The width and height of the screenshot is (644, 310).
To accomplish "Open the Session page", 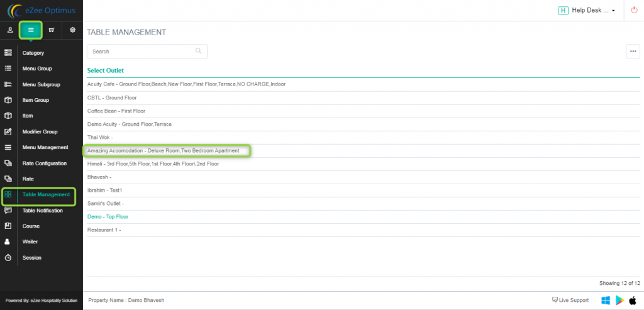I will tap(31, 258).
